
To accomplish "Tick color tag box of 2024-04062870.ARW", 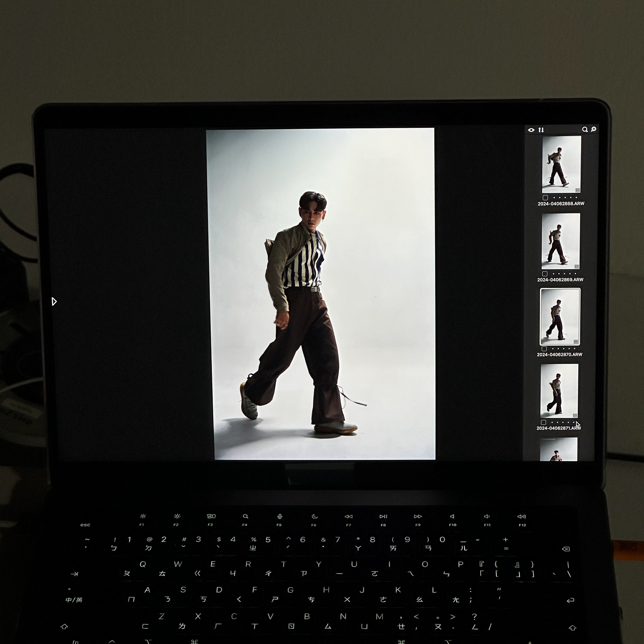I will pyautogui.click(x=544, y=349).
